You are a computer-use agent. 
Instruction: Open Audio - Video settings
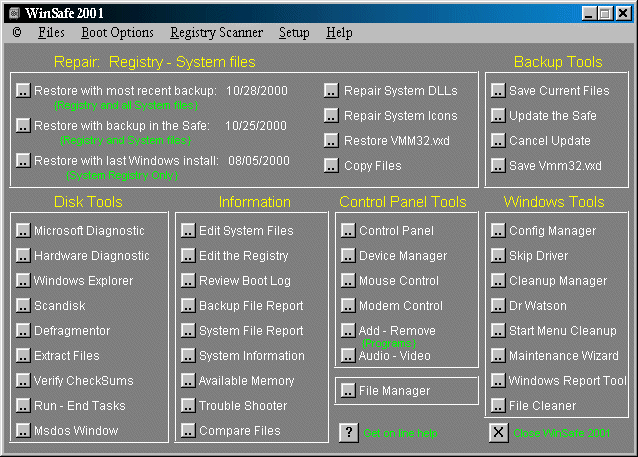tap(348, 355)
